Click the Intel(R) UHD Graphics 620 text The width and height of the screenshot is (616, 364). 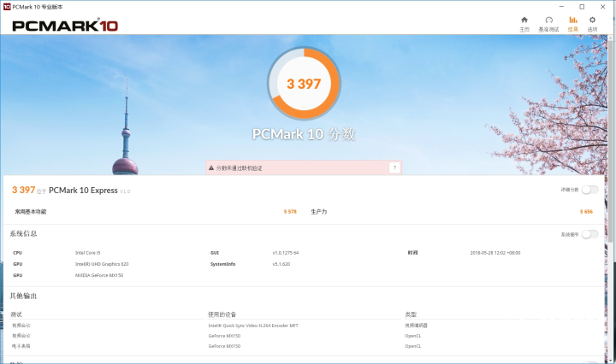102,264
